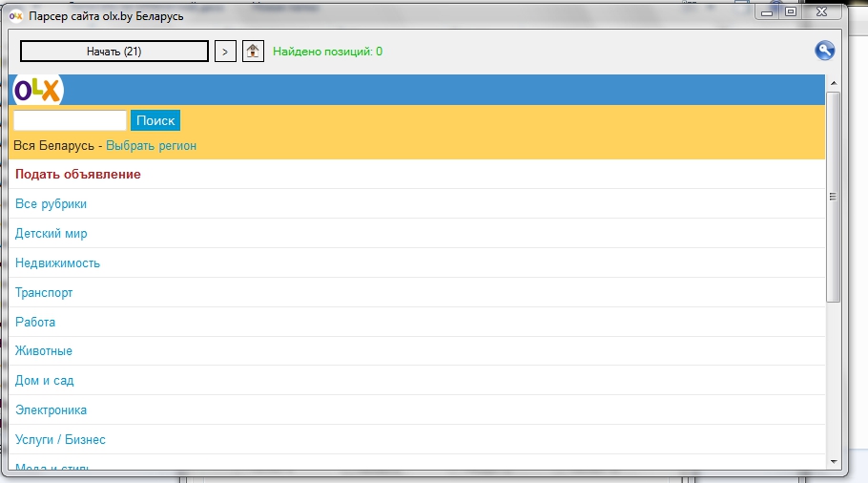Screen dimensions: 868x483
Task: Open the Дом и сад category
Action: (44, 381)
